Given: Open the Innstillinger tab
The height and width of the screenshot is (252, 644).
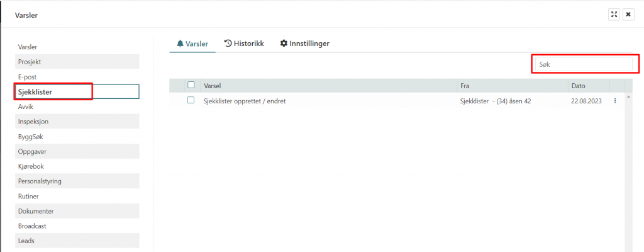Looking at the screenshot, I should pos(305,43).
